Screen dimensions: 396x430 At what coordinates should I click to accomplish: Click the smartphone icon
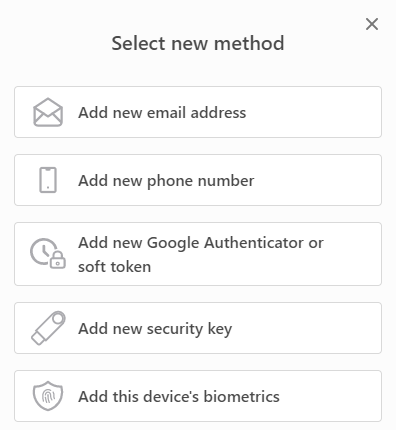click(x=48, y=180)
